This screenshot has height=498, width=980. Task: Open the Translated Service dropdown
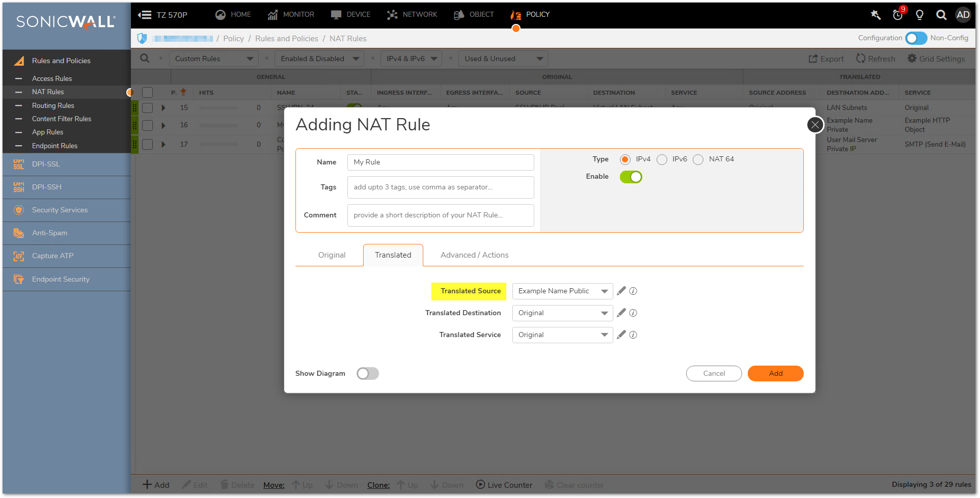(562, 335)
